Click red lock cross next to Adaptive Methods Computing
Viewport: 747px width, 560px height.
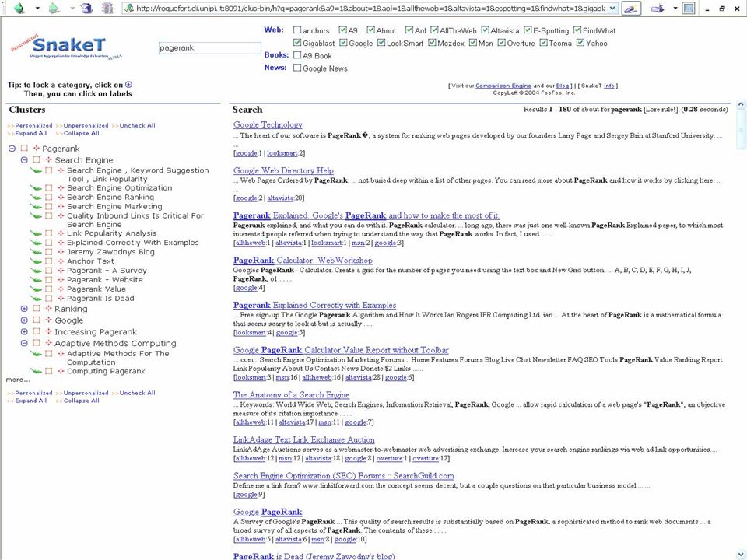coord(48,343)
